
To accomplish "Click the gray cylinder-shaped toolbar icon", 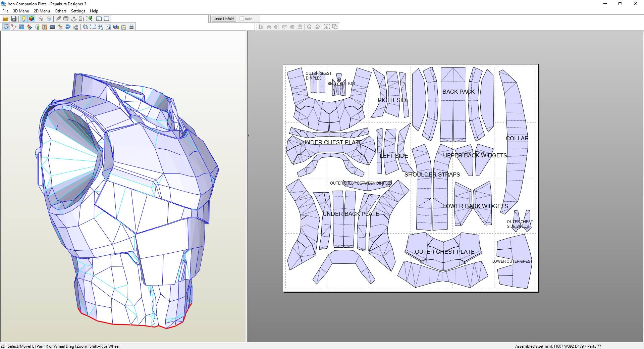I will [66, 19].
